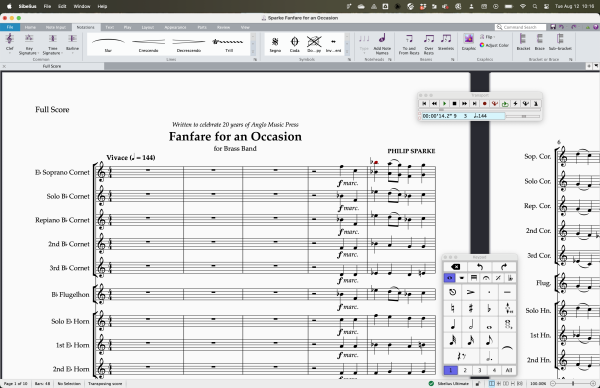Open the Window menu in the menu bar
This screenshot has width=600, height=388.
(x=82, y=6)
